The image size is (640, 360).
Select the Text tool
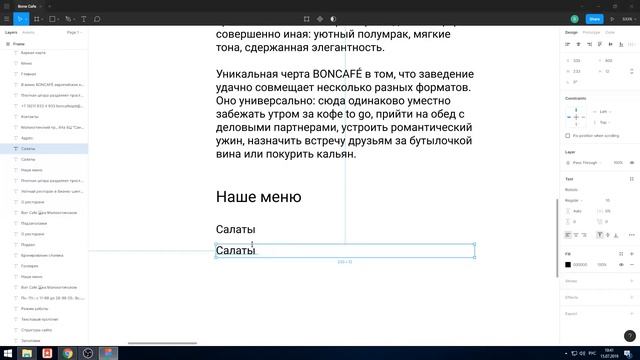(x=84, y=19)
